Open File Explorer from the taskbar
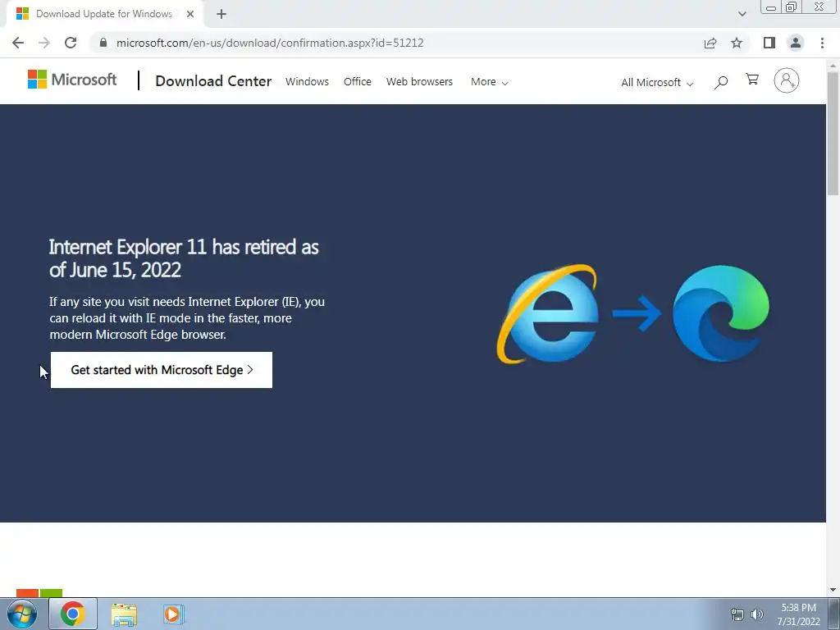Image resolution: width=840 pixels, height=630 pixels. (124, 614)
